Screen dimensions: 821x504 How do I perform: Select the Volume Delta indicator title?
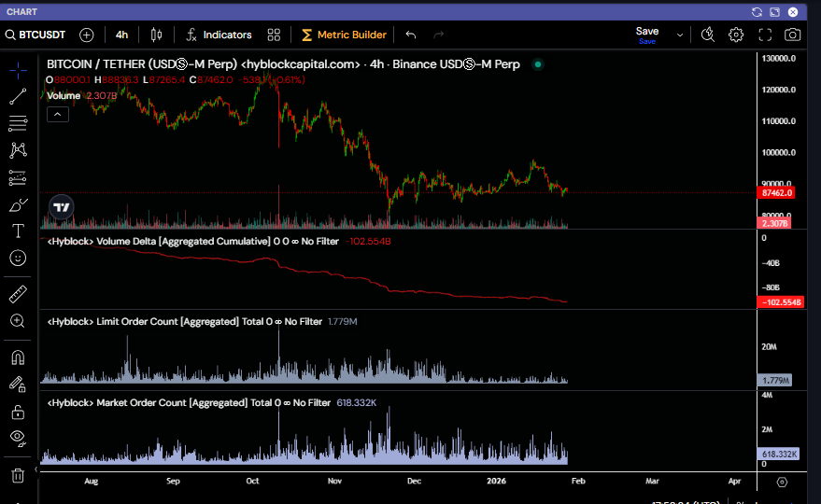[x=192, y=242]
